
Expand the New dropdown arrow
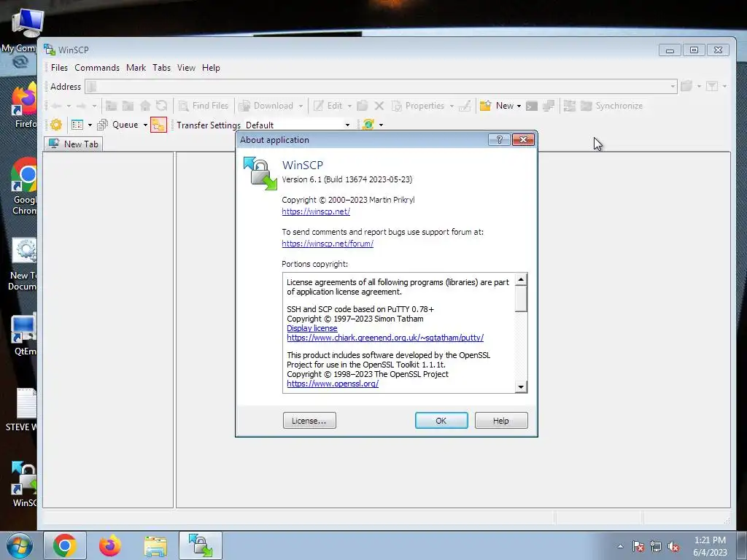point(519,106)
